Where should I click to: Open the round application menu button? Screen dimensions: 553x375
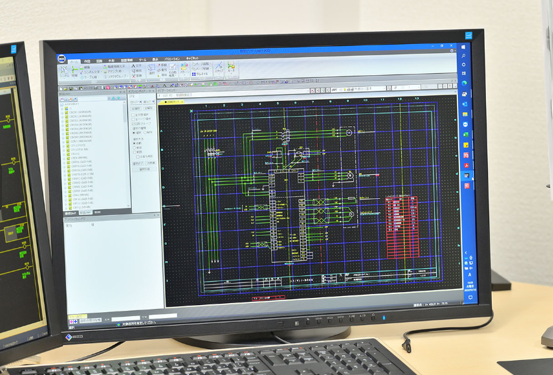(62, 59)
